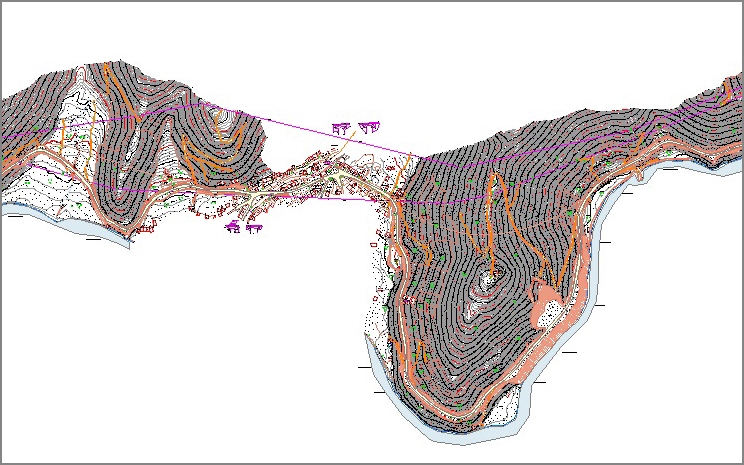Select the right magenta symbol below the village
This screenshot has height=465, width=744.
pyautogui.click(x=253, y=227)
